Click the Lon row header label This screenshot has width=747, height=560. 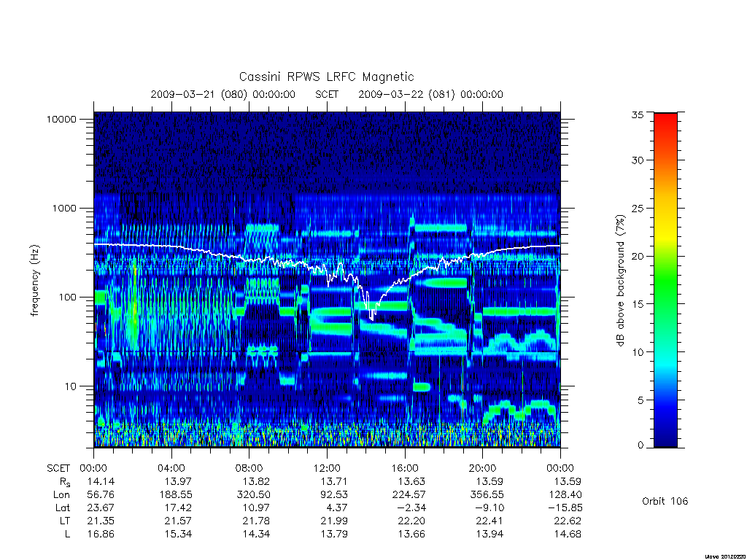pos(61,495)
